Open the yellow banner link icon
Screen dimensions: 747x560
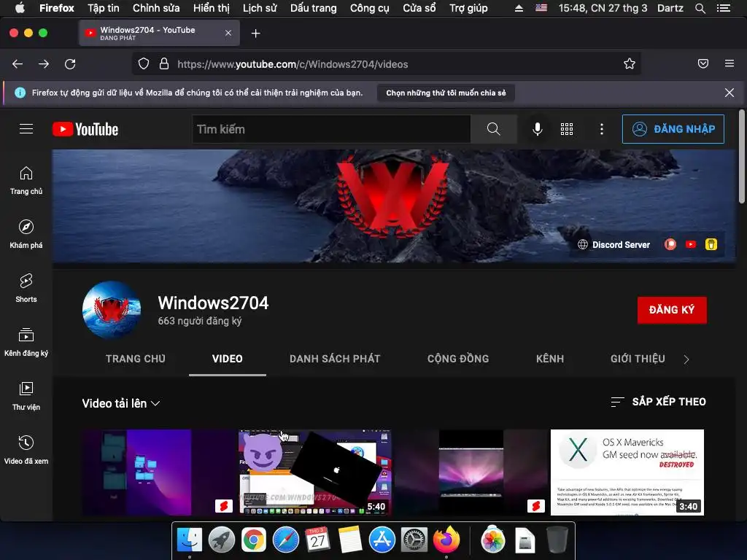(711, 244)
